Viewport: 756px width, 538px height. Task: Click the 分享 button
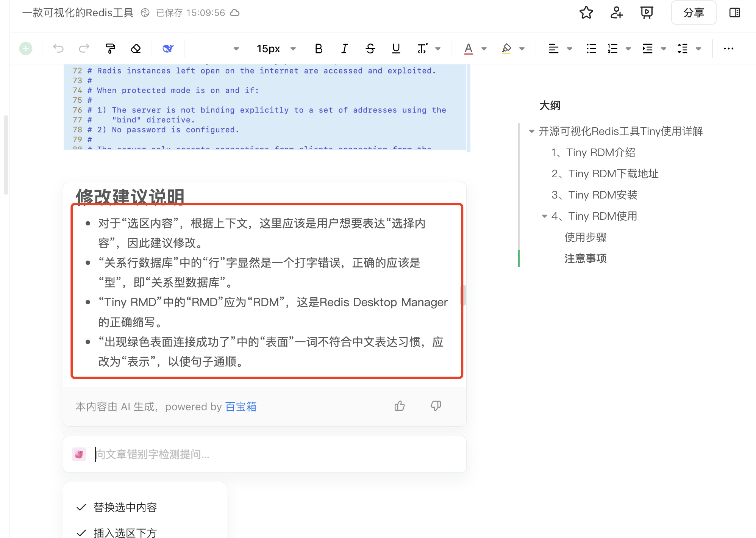click(x=694, y=13)
